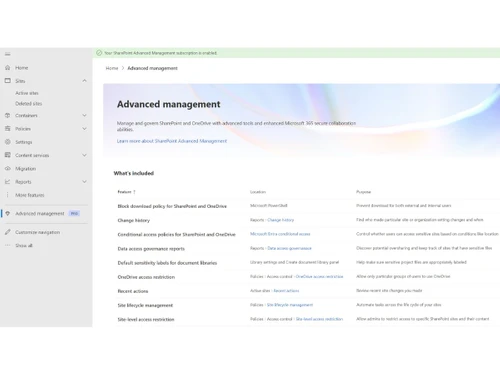The image size is (500, 375).
Task: Click the Containers icon in sidebar
Action: [x=8, y=115]
